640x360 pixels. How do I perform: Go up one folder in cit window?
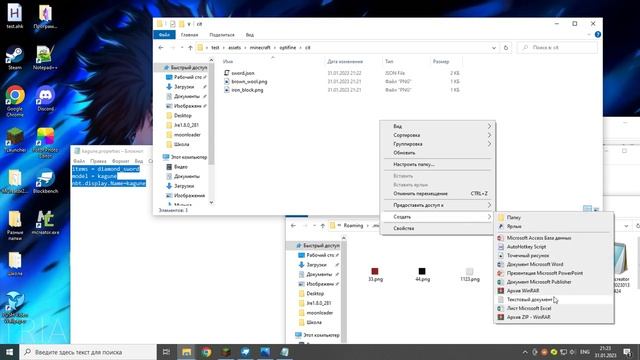tap(190, 48)
